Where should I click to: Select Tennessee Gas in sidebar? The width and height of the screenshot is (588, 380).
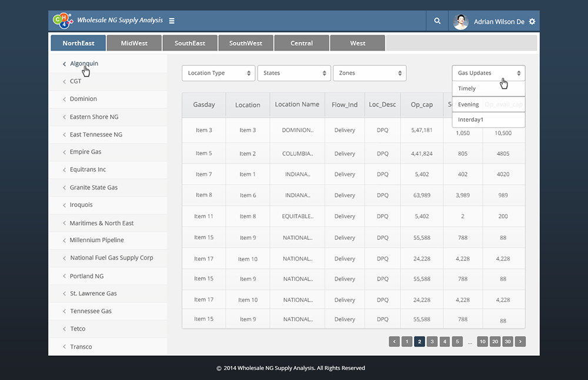point(91,311)
